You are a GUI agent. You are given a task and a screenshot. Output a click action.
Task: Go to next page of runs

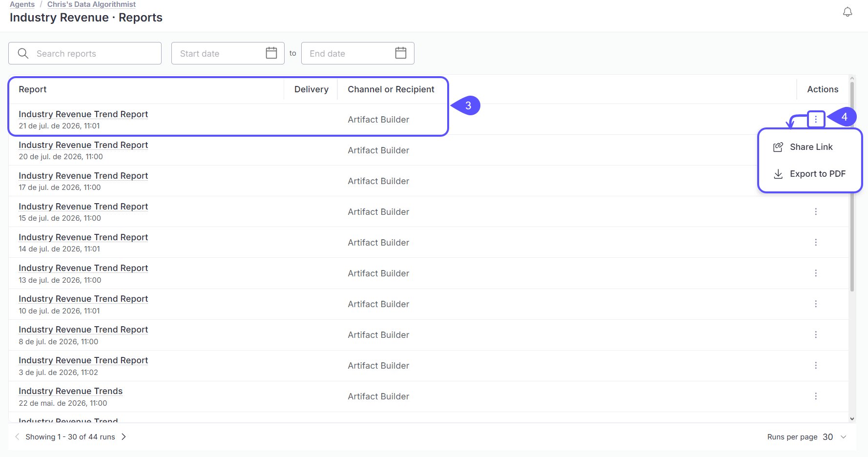124,436
